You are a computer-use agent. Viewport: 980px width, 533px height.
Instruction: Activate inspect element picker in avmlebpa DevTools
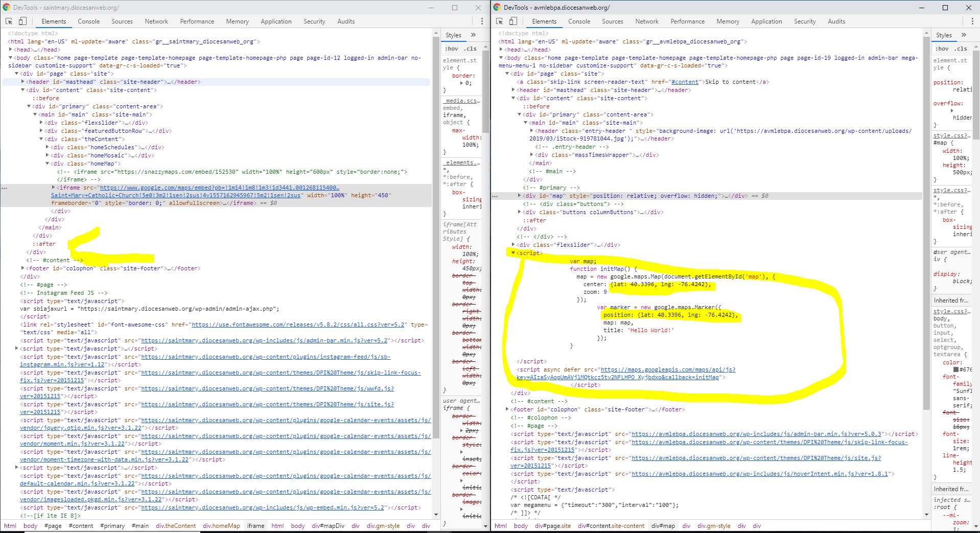click(x=499, y=21)
